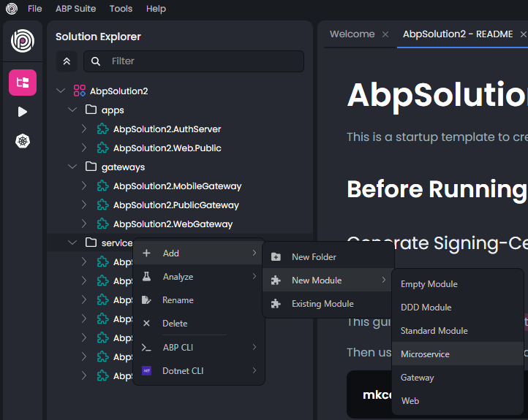This screenshot has height=420, width=528.
Task: Select Microservice from New Module submenu
Action: click(x=425, y=354)
